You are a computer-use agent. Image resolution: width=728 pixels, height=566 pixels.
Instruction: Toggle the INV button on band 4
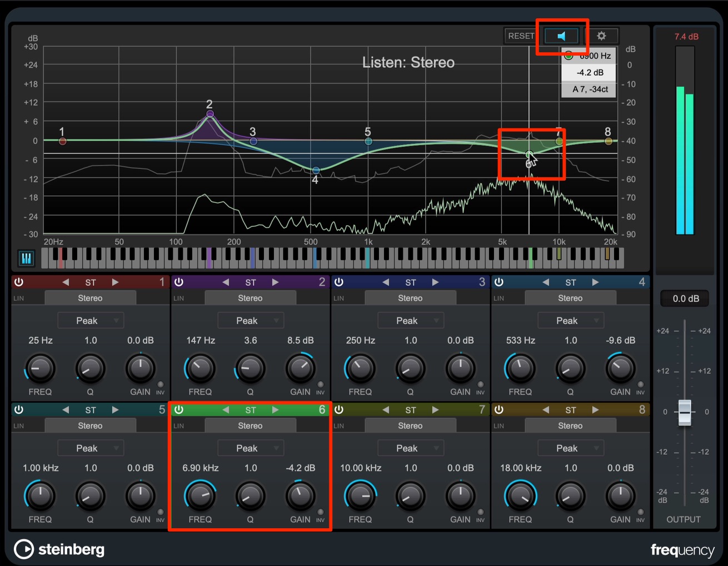640,385
